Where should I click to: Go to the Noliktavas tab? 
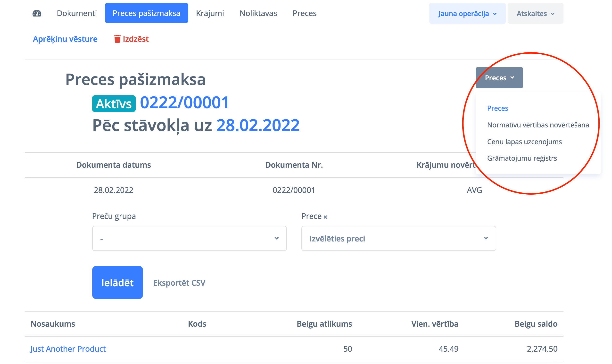[x=258, y=13]
